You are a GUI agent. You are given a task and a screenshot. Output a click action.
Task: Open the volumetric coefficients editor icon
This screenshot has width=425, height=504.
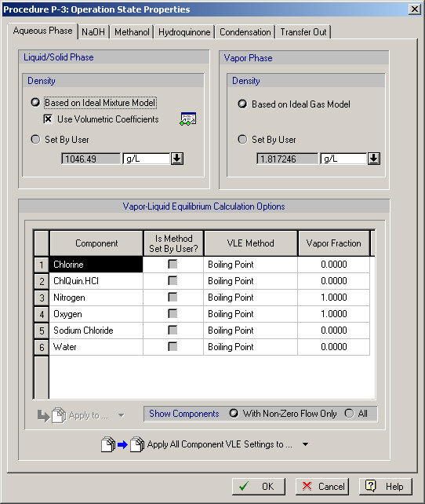[x=188, y=119]
